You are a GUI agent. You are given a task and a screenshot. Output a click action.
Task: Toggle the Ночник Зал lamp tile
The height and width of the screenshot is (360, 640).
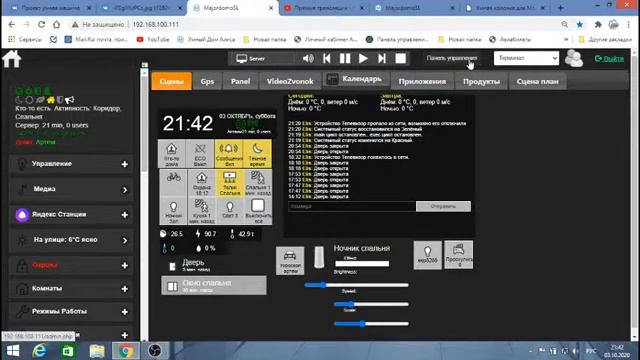(173, 211)
